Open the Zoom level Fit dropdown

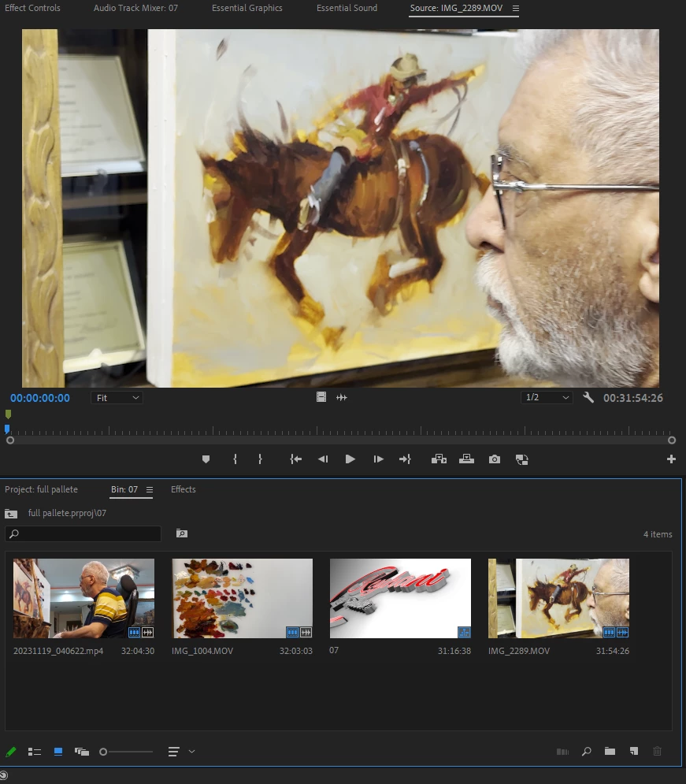coord(117,397)
